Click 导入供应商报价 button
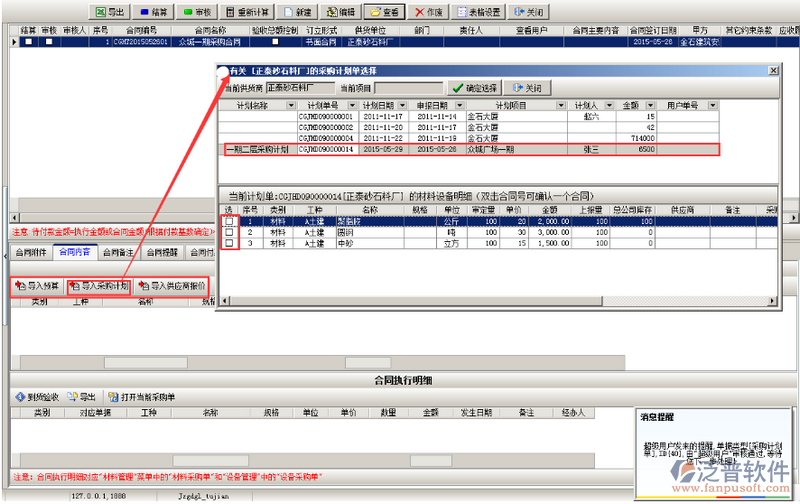The width and height of the screenshot is (800, 504). [x=172, y=286]
